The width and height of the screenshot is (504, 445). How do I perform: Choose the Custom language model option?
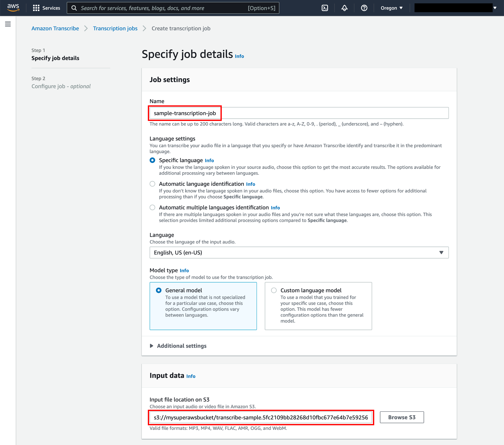click(318, 306)
